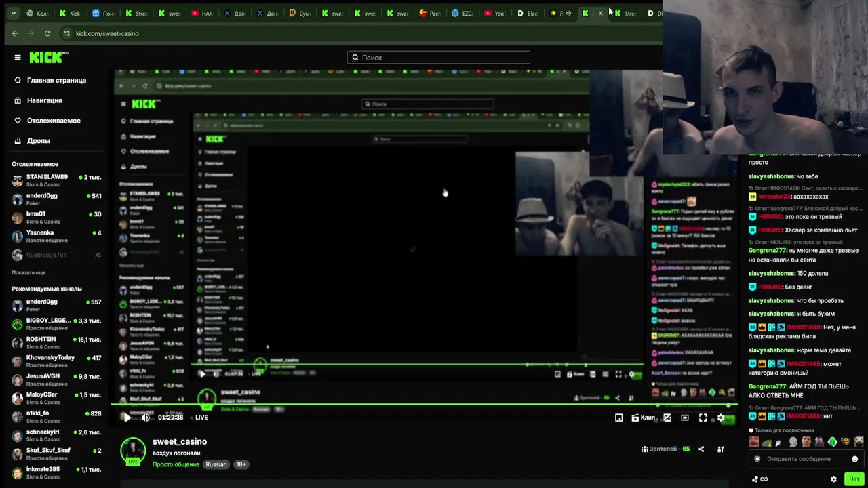This screenshot has width=868, height=488.
Task: Click the address bar URL kick.com/sweet-casino
Action: coord(107,33)
